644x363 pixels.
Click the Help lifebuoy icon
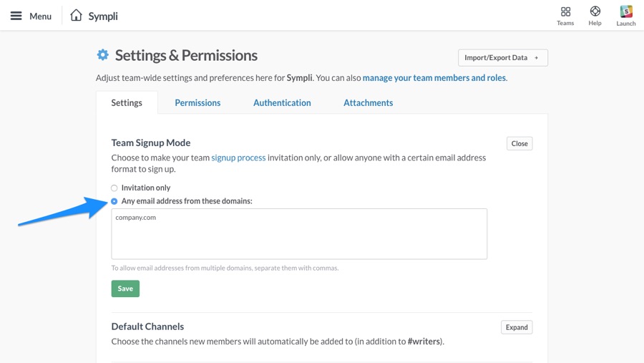[x=595, y=11]
